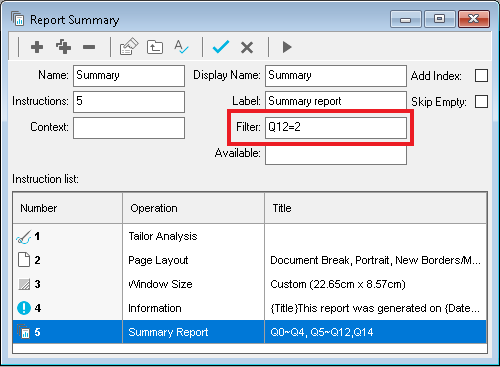Minimize the Report Summary window

click(x=406, y=19)
